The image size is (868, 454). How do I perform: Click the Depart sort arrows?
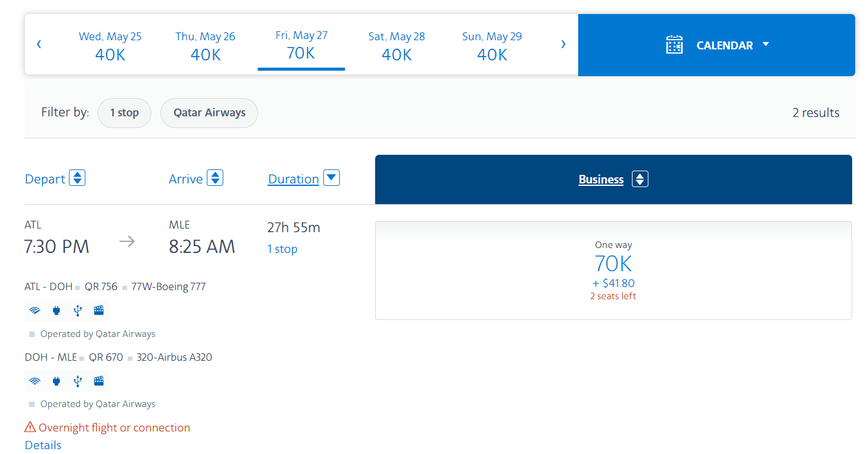[77, 177]
